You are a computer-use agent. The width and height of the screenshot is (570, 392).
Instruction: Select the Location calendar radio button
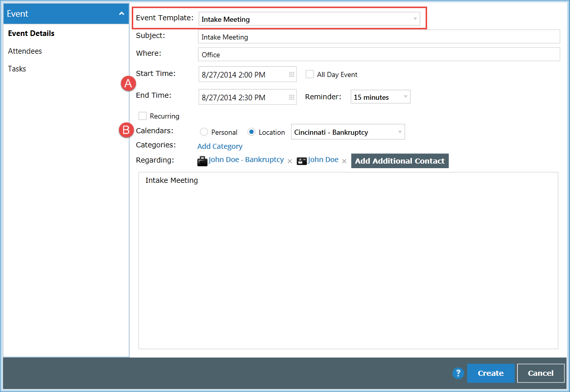coord(251,132)
